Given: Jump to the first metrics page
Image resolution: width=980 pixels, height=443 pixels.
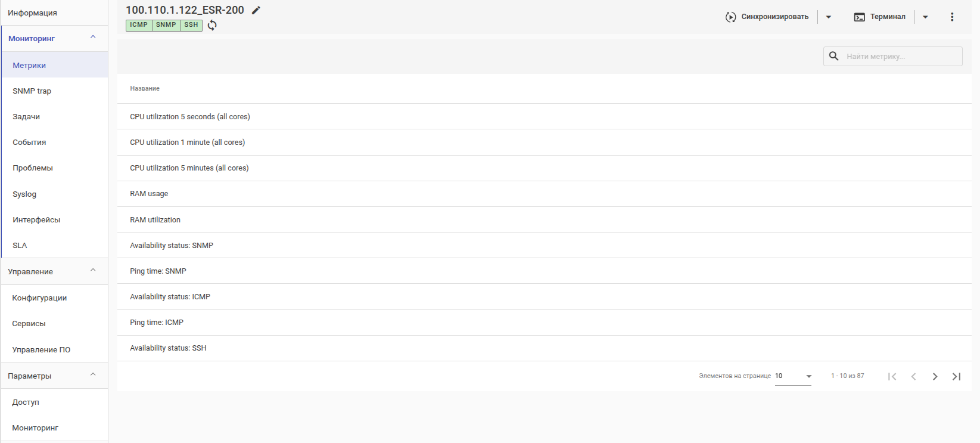Looking at the screenshot, I should tap(892, 376).
